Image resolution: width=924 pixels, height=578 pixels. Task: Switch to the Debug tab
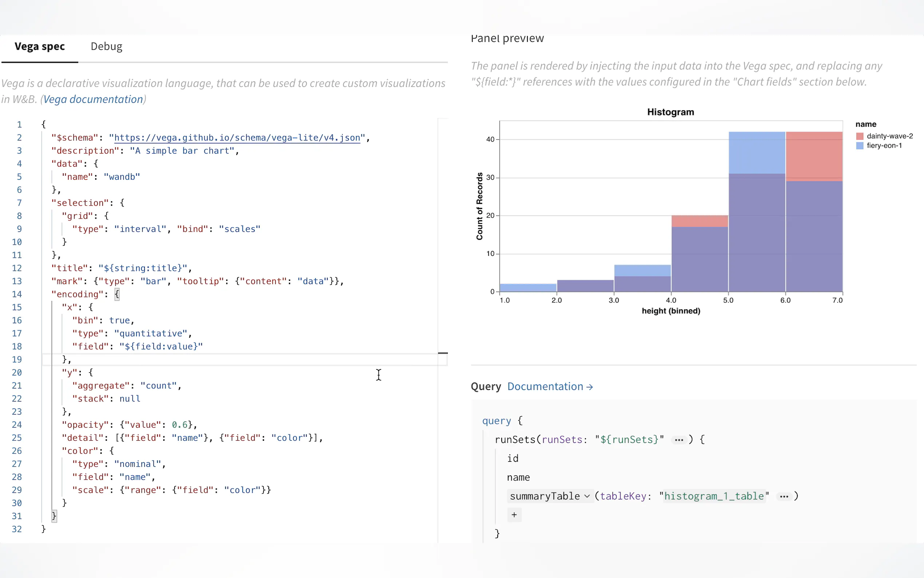click(106, 46)
